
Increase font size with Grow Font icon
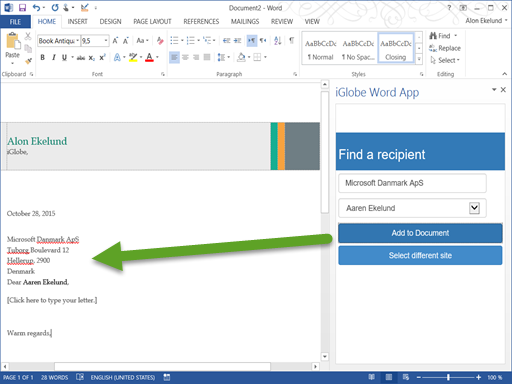pos(115,41)
